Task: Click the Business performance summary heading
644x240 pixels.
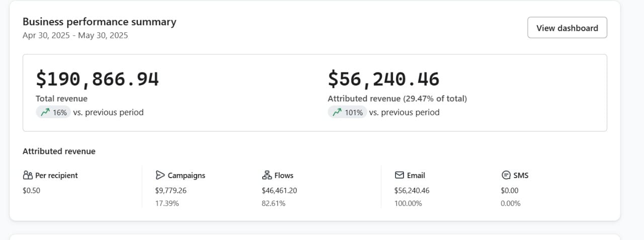Action: (99, 22)
